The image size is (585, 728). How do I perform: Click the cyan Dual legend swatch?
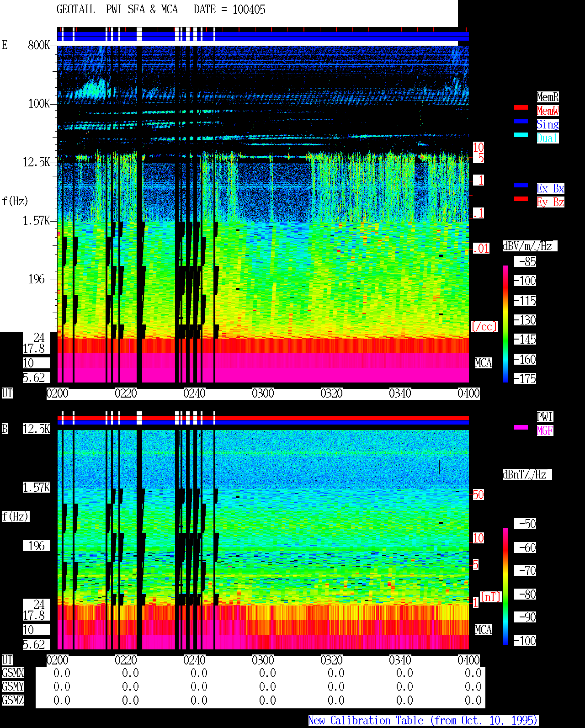(521, 135)
